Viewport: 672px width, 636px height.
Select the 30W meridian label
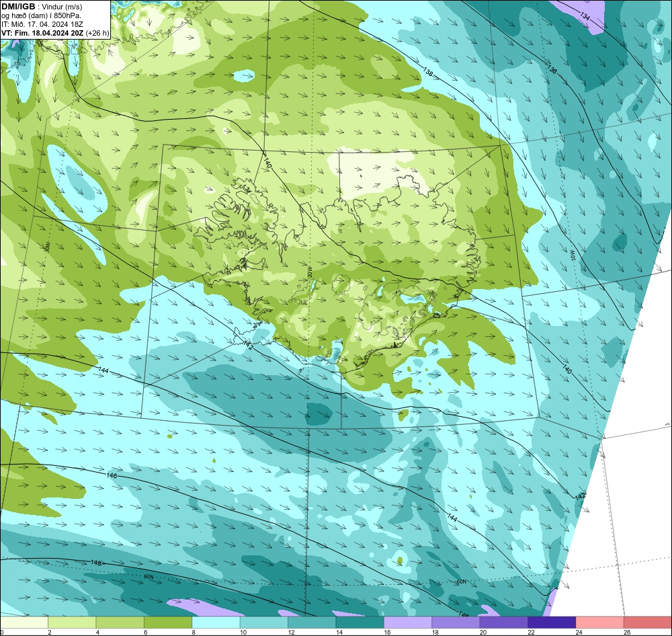coord(48,246)
